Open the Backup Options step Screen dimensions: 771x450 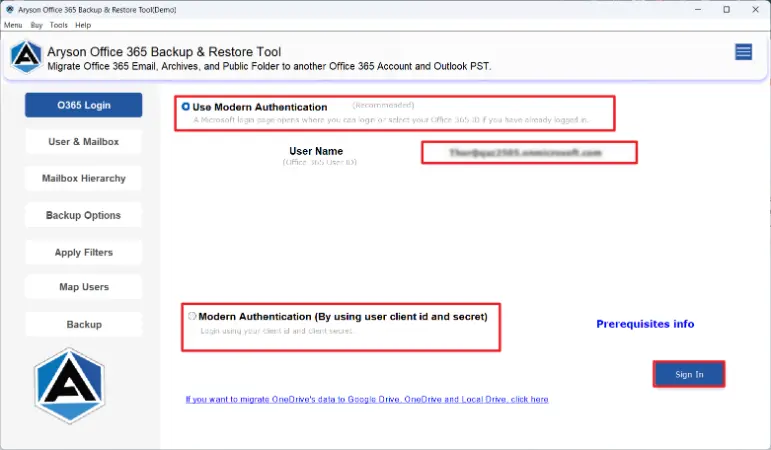click(x=84, y=215)
